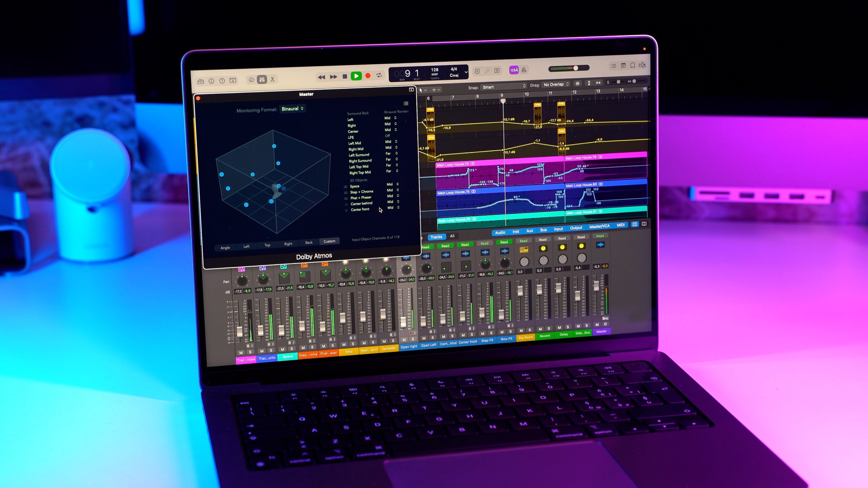This screenshot has width=868, height=488.
Task: Open the Editors scissors icon
Action: tap(272, 79)
